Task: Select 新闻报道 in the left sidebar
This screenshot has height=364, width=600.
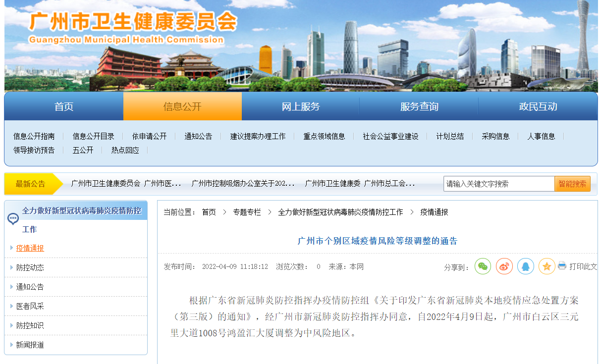Action: [30, 345]
